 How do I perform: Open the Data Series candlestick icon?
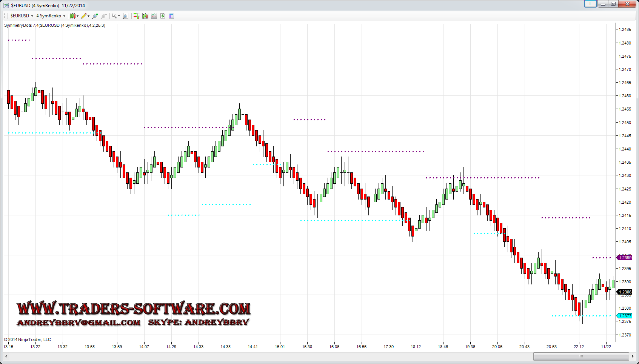pyautogui.click(x=145, y=16)
